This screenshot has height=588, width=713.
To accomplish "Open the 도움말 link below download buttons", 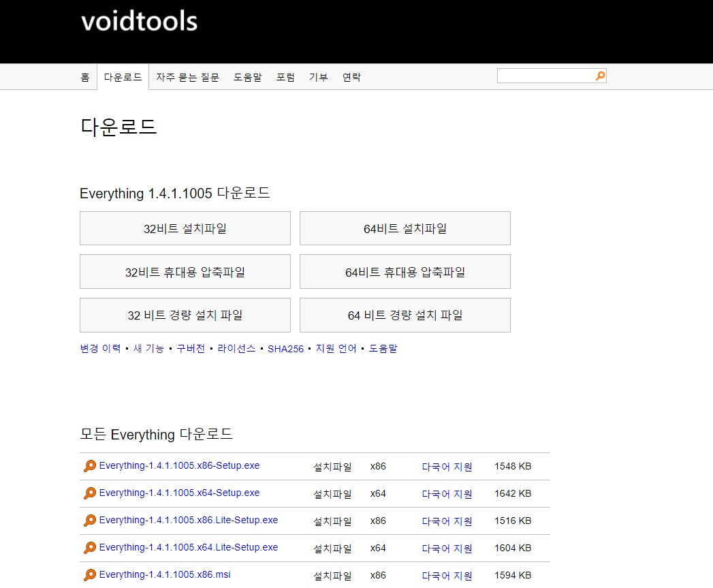I will click(x=383, y=349).
